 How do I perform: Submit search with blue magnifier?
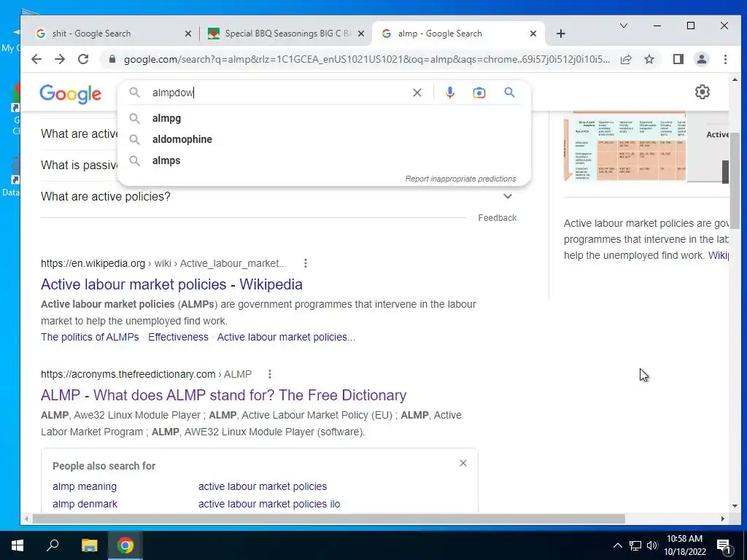click(509, 93)
